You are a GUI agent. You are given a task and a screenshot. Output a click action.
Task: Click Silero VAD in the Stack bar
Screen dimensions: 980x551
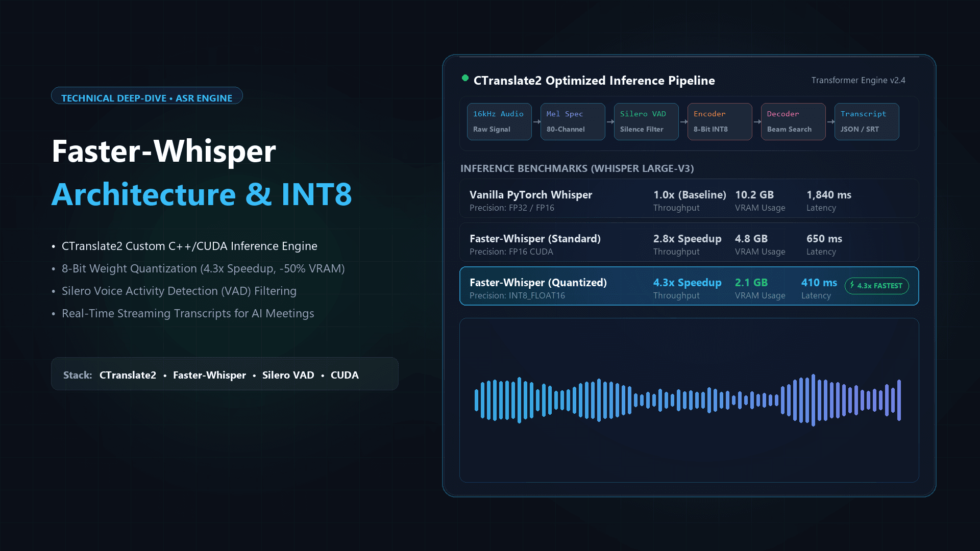tap(288, 375)
